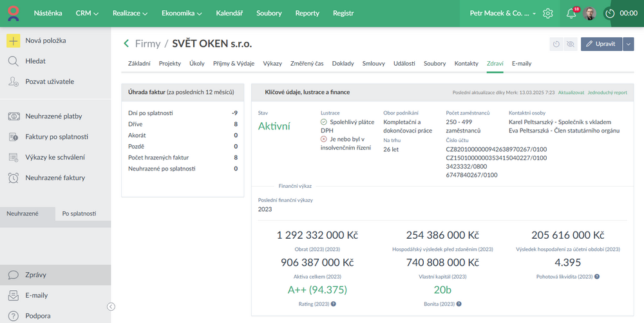Image resolution: width=644 pixels, height=323 pixels.
Task: Switch to the Doklady tab
Action: [x=343, y=64]
